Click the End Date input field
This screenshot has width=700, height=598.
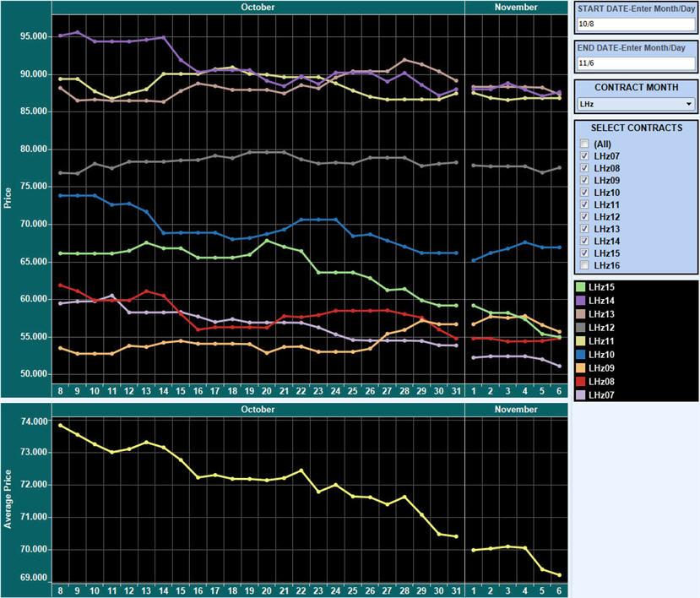point(636,63)
